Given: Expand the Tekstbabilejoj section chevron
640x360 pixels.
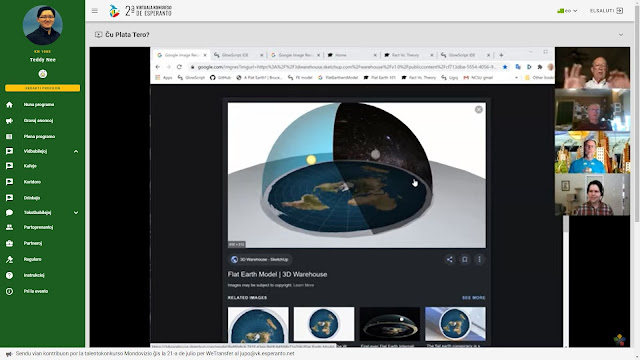Looking at the screenshot, I should (x=76, y=213).
